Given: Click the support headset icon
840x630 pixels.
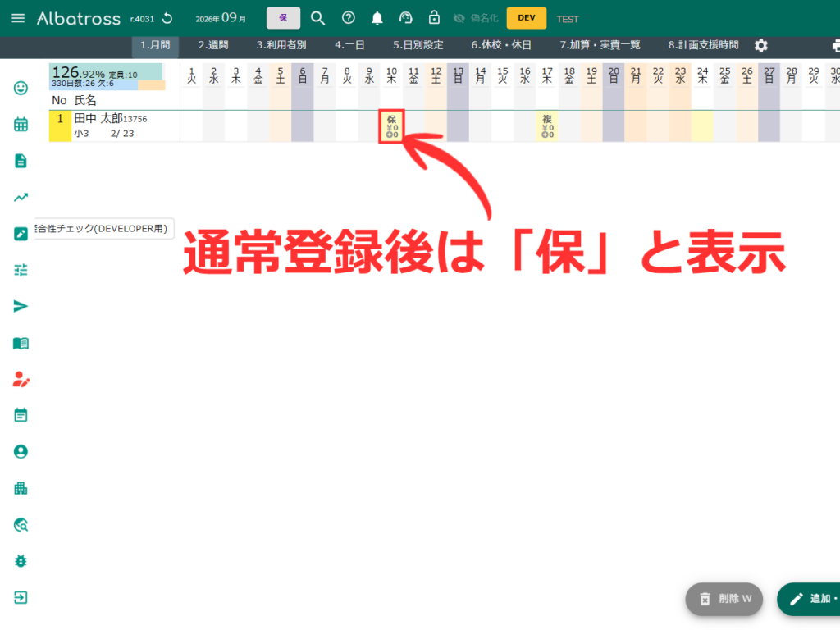Looking at the screenshot, I should 405,18.
